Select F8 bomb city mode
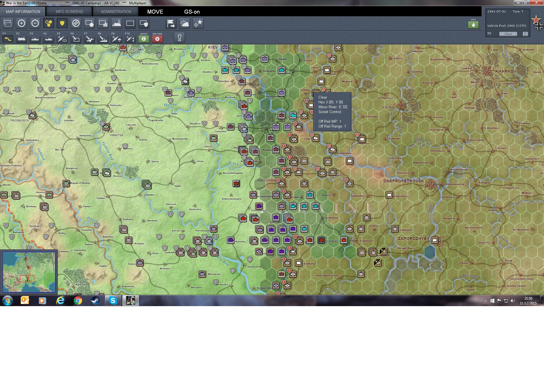The width and height of the screenshot is (544, 392). coord(103,39)
